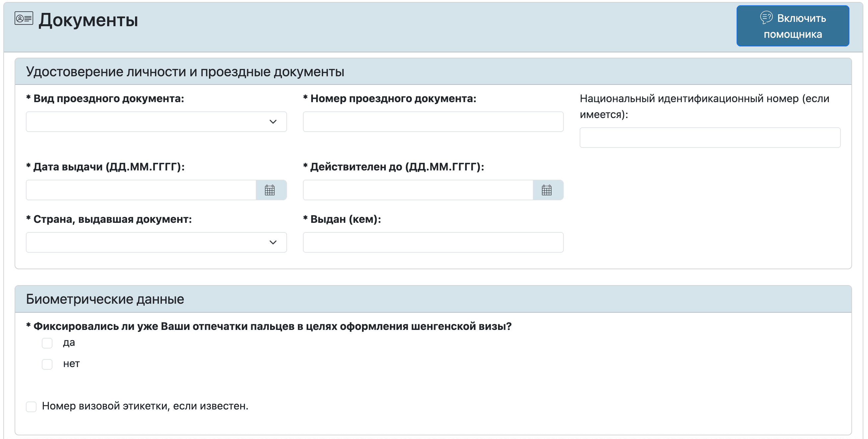Click the Документы page title

(88, 20)
